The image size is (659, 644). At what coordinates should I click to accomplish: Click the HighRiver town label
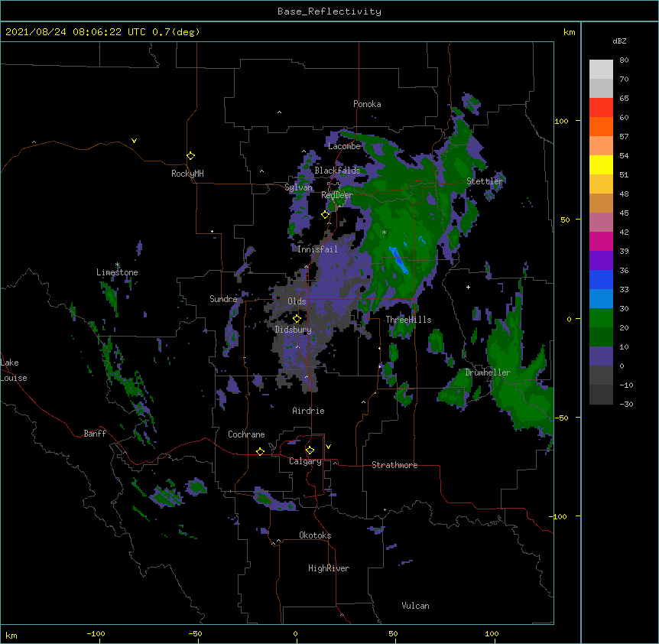point(329,568)
